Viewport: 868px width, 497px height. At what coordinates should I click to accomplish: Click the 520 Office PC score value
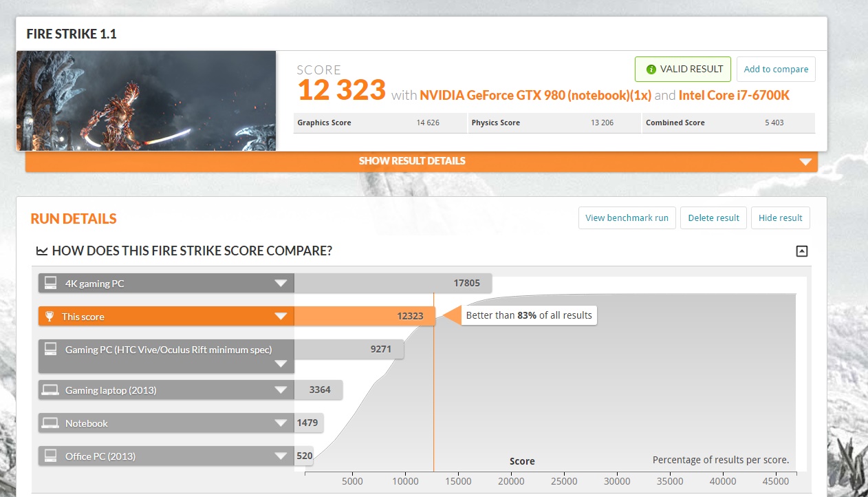coord(305,456)
